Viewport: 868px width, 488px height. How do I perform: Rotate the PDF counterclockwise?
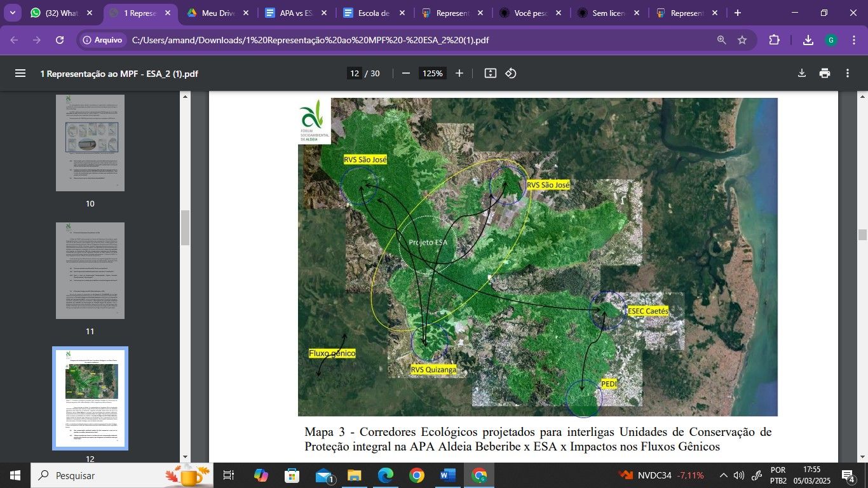(x=511, y=73)
